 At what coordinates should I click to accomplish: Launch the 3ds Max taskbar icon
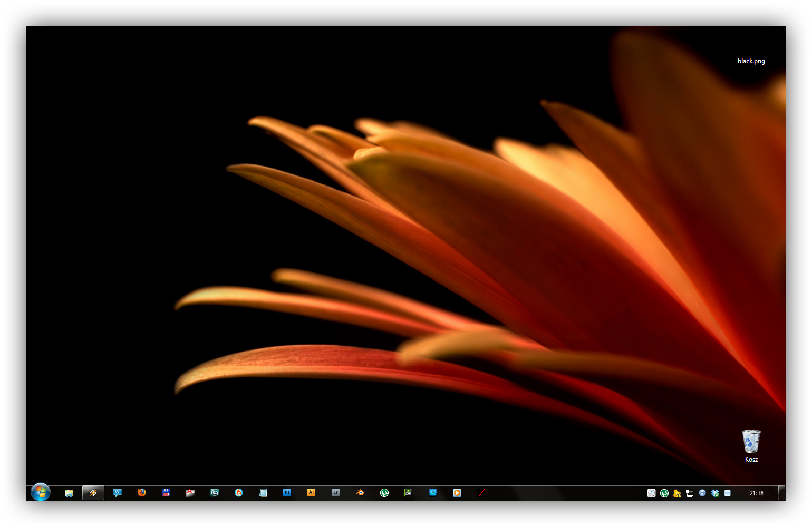(215, 493)
